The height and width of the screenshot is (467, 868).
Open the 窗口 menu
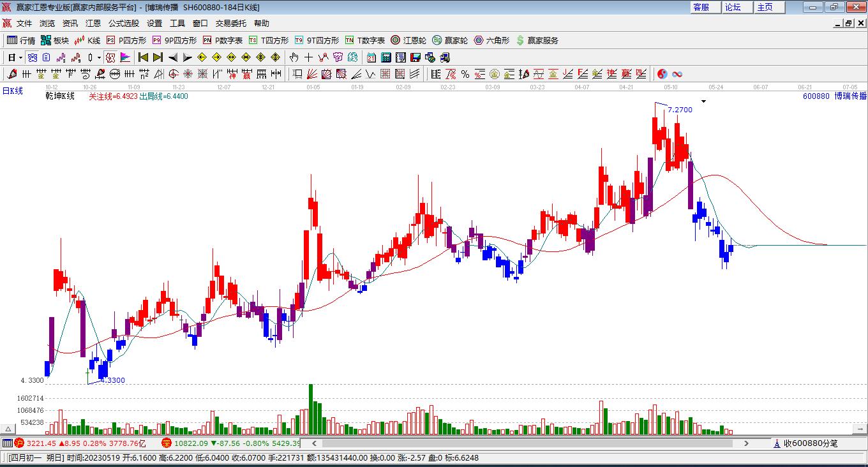coord(200,23)
